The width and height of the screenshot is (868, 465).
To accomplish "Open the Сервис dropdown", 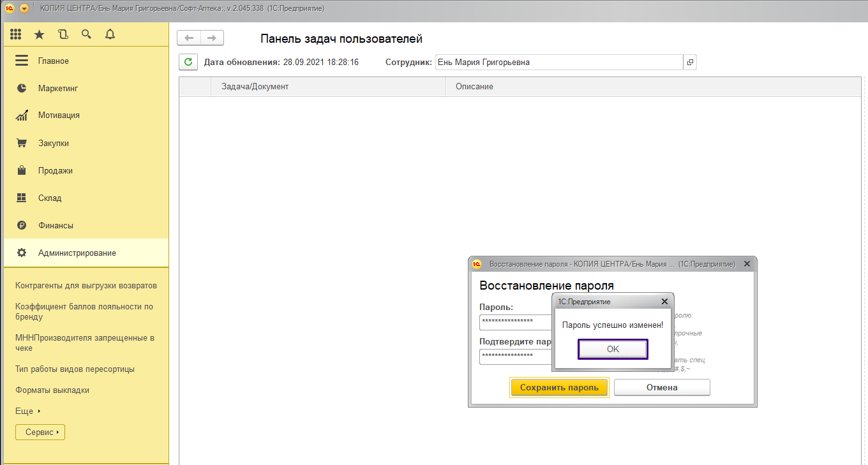I will tap(40, 432).
